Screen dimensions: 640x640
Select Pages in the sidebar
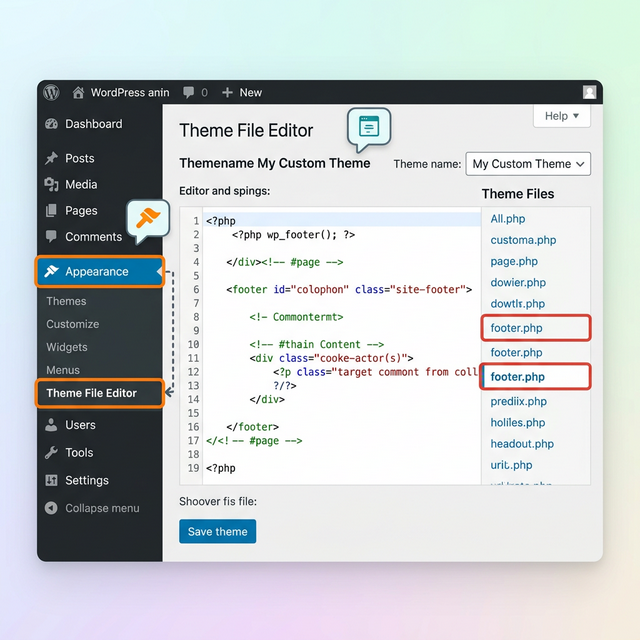click(x=81, y=211)
